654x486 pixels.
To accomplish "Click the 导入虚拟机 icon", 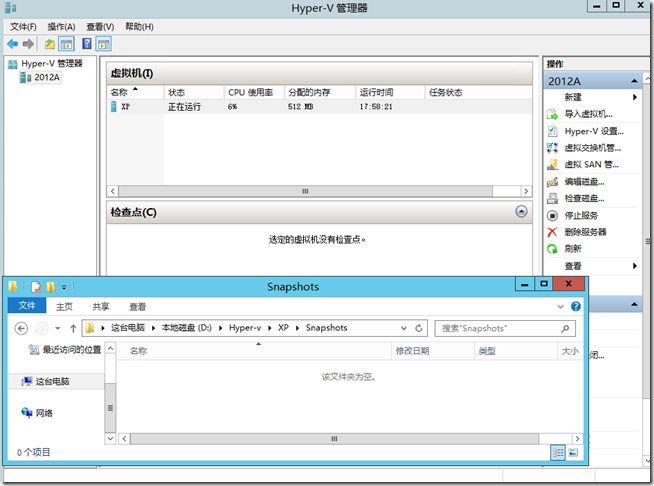I will 552,114.
